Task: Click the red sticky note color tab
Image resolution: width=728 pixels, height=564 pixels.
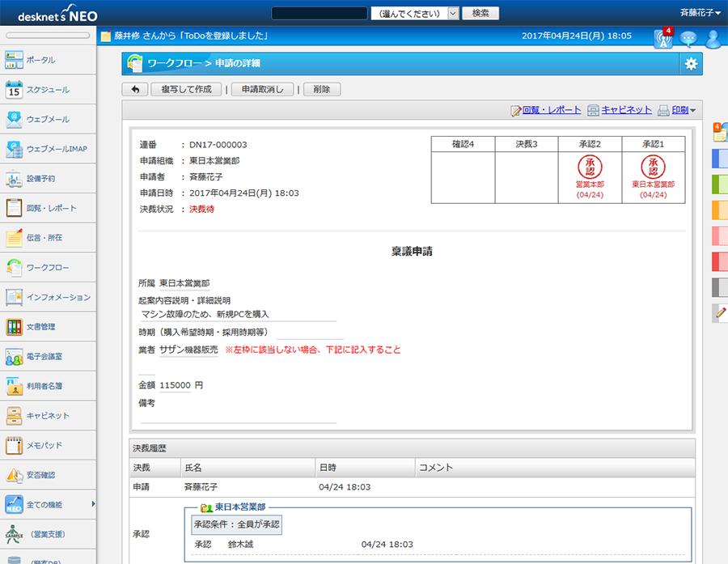Action: point(719,261)
